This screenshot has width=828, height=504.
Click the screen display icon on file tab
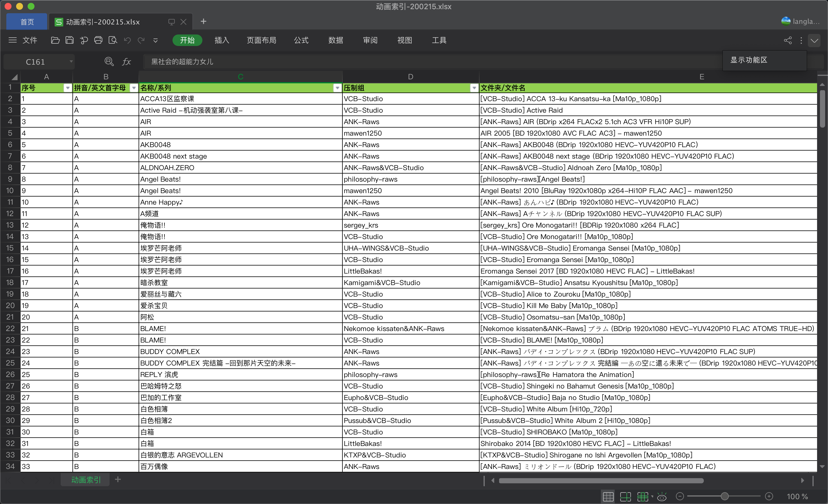pos(171,22)
